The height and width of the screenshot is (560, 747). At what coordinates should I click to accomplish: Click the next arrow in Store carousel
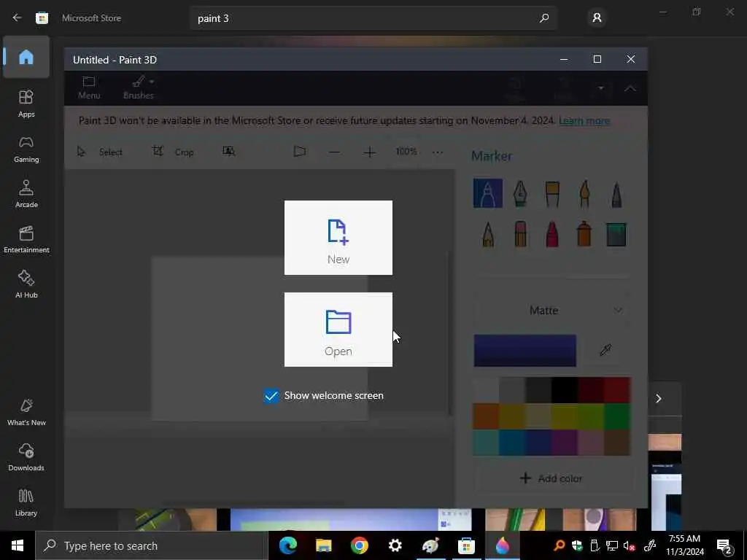coord(659,399)
